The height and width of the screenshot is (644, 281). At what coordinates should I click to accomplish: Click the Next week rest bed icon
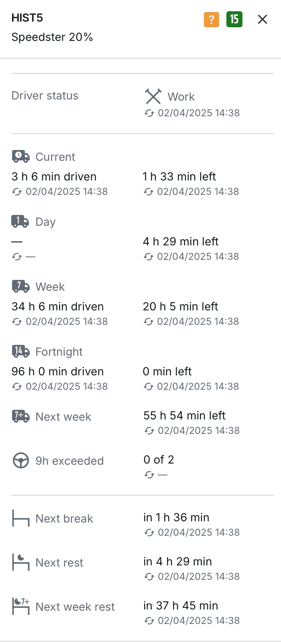(20, 606)
